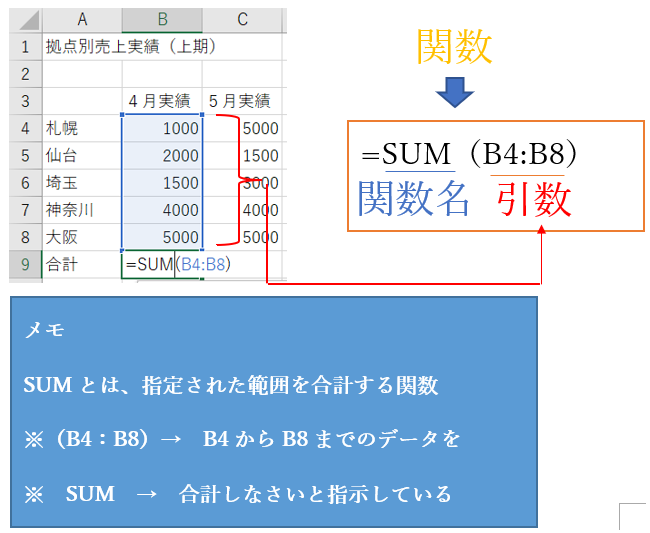The height and width of the screenshot is (533, 650).
Task: Select the 神奈川 cell
Action: [81, 210]
